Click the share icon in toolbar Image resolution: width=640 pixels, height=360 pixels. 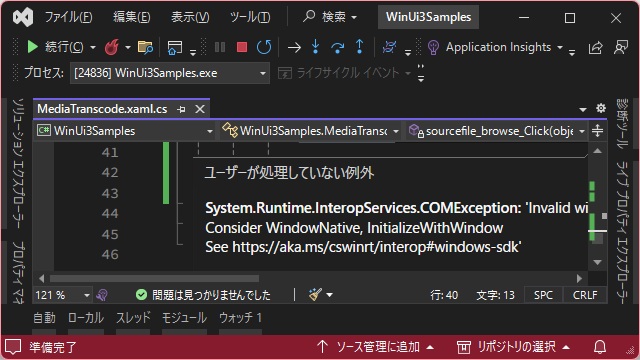[596, 48]
